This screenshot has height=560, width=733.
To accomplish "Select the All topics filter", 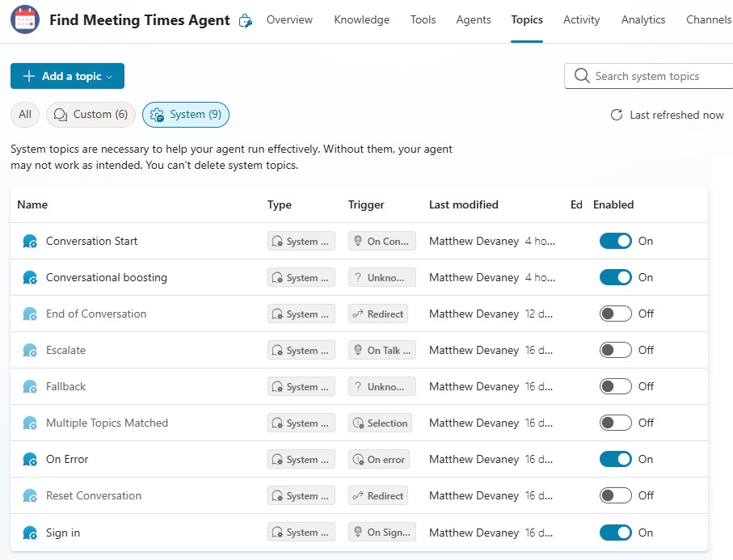I will tap(25, 115).
